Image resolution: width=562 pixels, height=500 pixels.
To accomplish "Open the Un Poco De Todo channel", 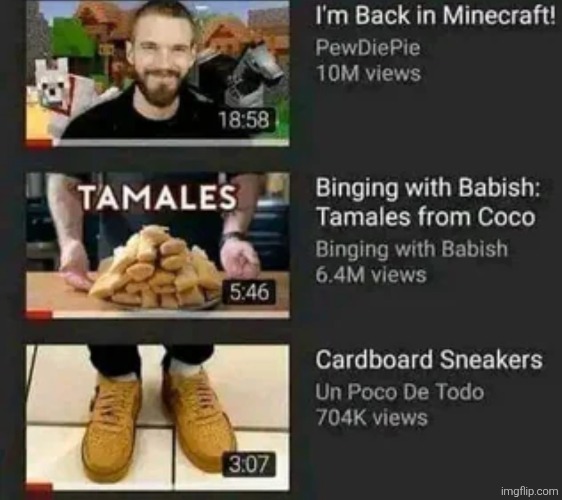I will pyautogui.click(x=400, y=392).
